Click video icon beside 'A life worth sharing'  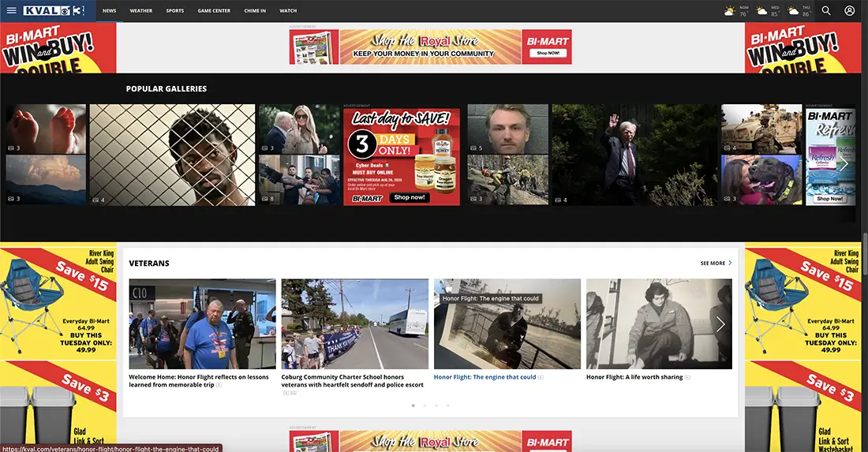(x=687, y=377)
